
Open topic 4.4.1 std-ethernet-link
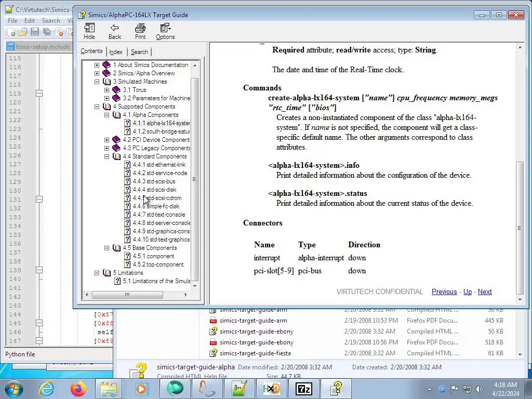click(x=159, y=165)
